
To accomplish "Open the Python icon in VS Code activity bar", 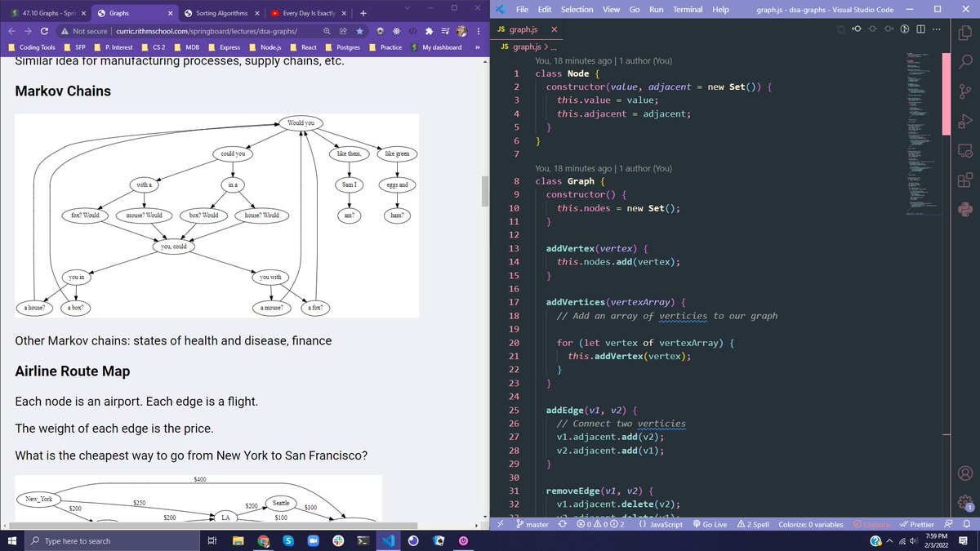I will (x=964, y=209).
